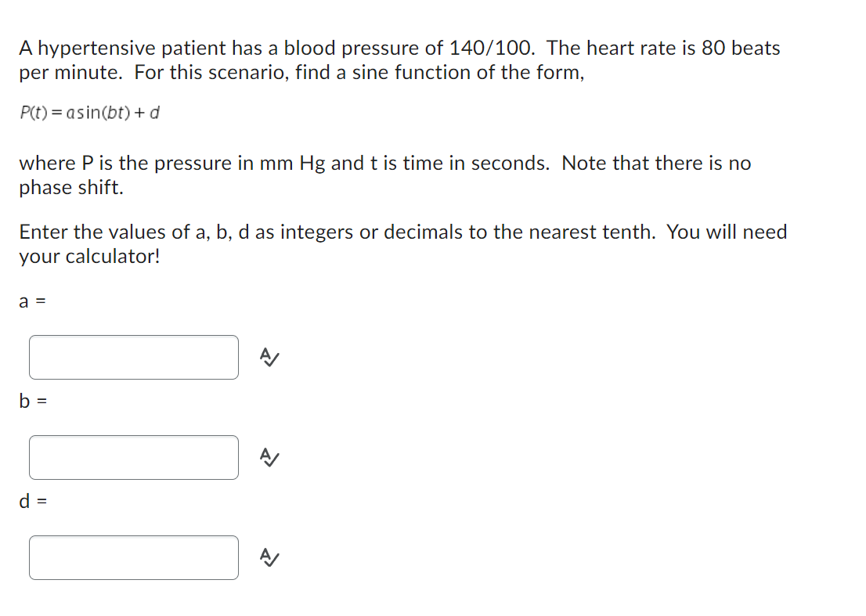Select the label text a =
This screenshot has height=616, width=866.
point(31,301)
